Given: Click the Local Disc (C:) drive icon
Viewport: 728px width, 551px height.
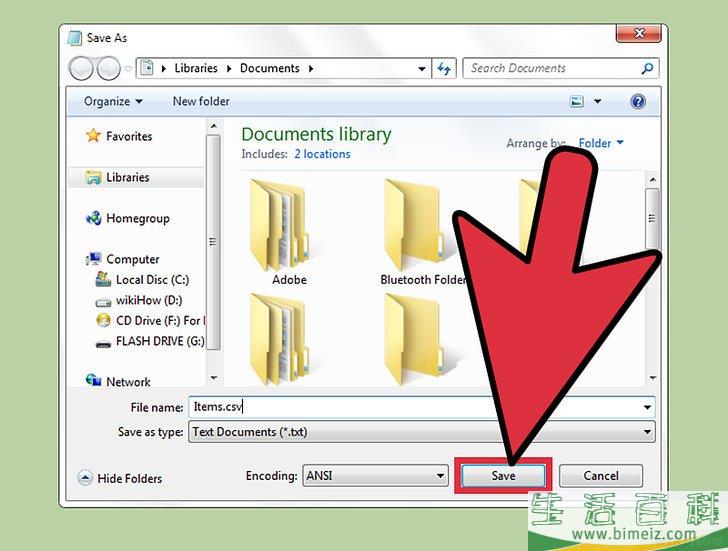Looking at the screenshot, I should click(103, 279).
